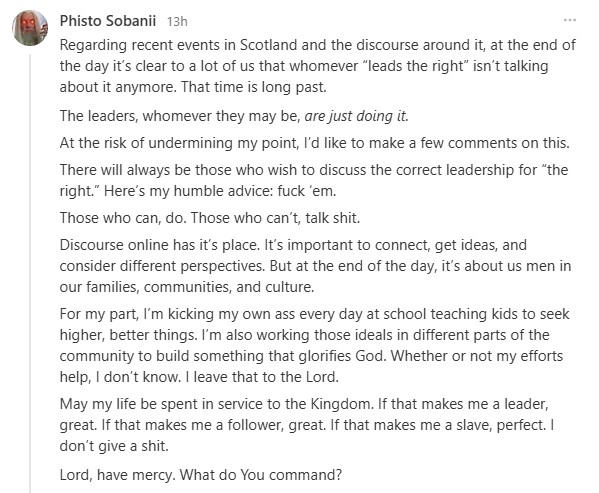Open the Phisto Sobanii username link
This screenshot has width=599, height=493.
pyautogui.click(x=108, y=21)
